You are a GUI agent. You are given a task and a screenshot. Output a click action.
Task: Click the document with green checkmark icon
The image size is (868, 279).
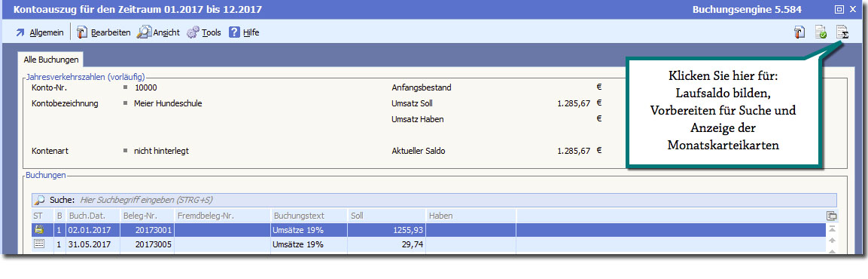coord(821,32)
